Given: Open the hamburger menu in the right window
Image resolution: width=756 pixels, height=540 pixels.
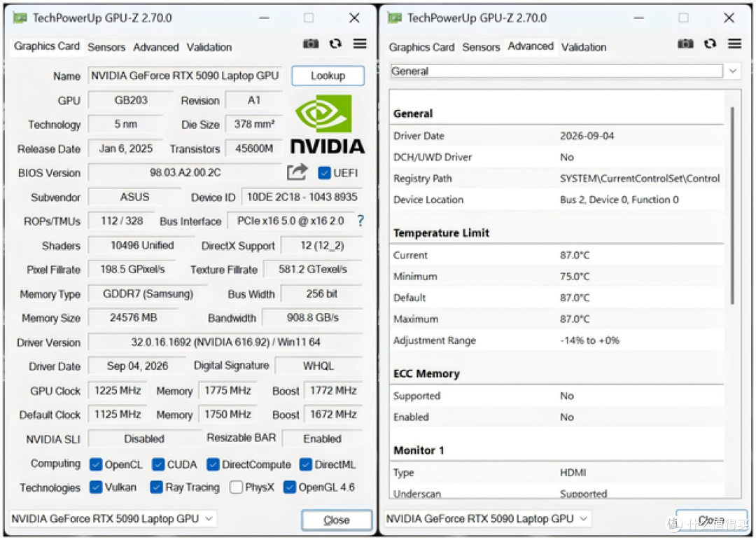Looking at the screenshot, I should tap(735, 44).
